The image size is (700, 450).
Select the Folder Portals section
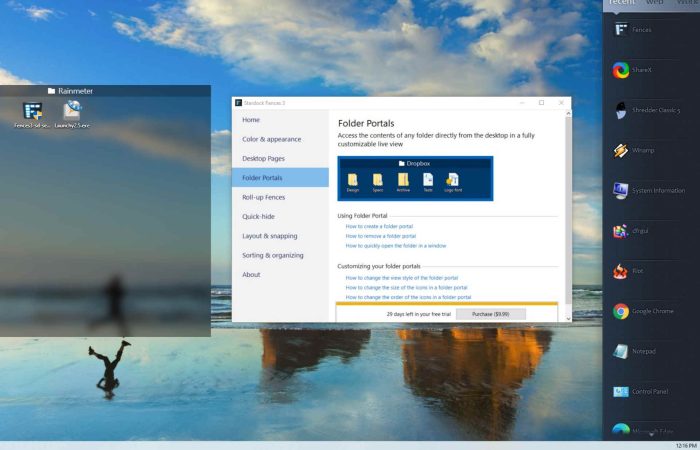[x=280, y=178]
